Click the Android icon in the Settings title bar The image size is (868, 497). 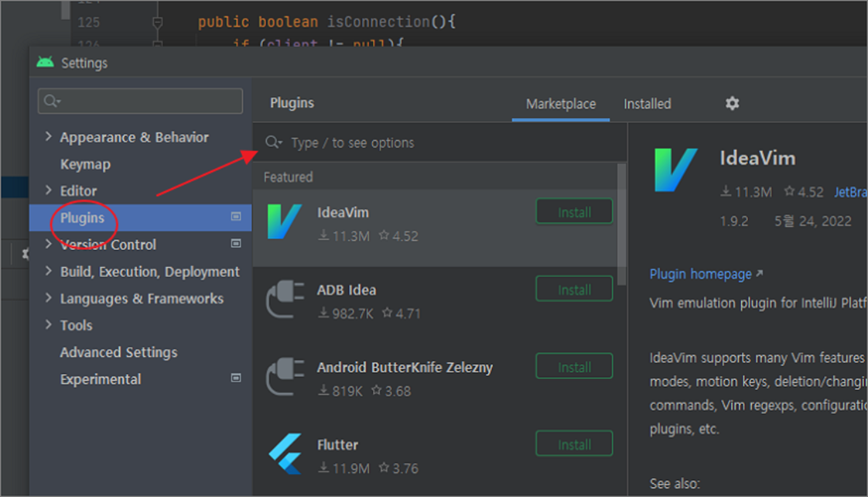46,62
